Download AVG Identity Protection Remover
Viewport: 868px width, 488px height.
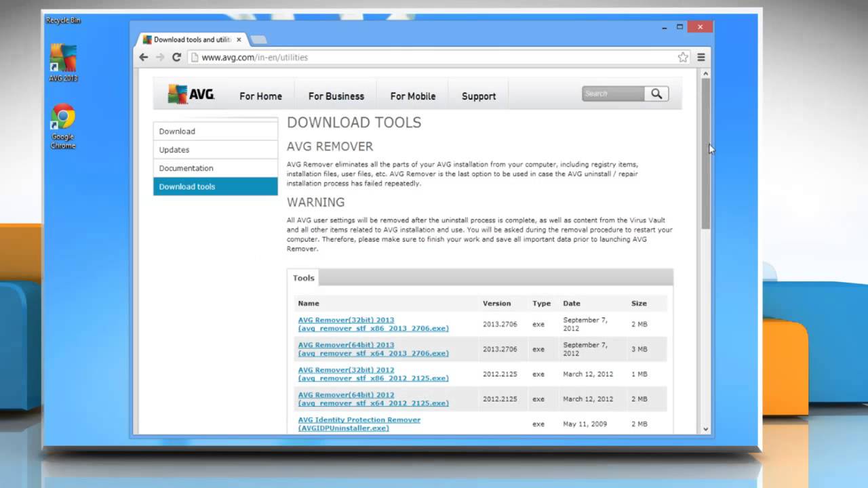pyautogui.click(x=359, y=424)
